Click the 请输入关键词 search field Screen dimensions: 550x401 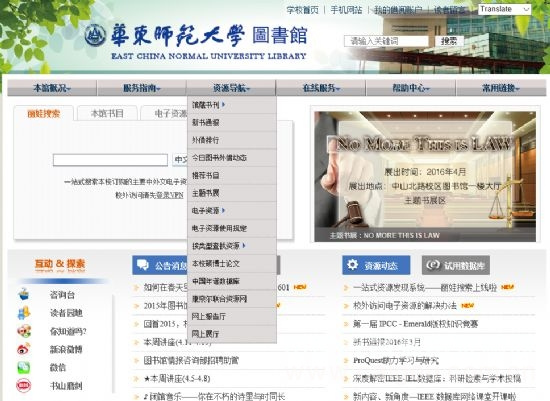[386, 41]
